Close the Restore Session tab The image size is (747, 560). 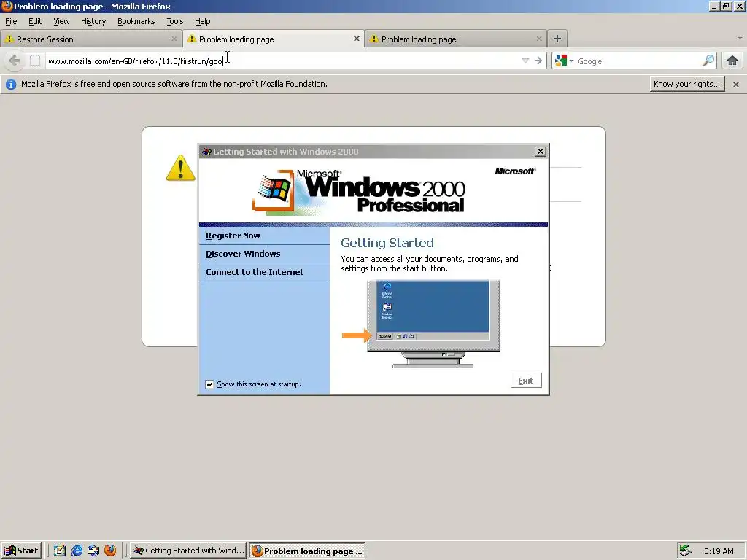click(174, 39)
